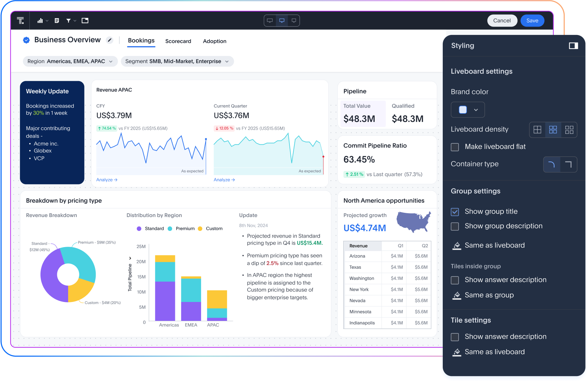
Task: Select the filter icon in the top toolbar
Action: click(68, 20)
